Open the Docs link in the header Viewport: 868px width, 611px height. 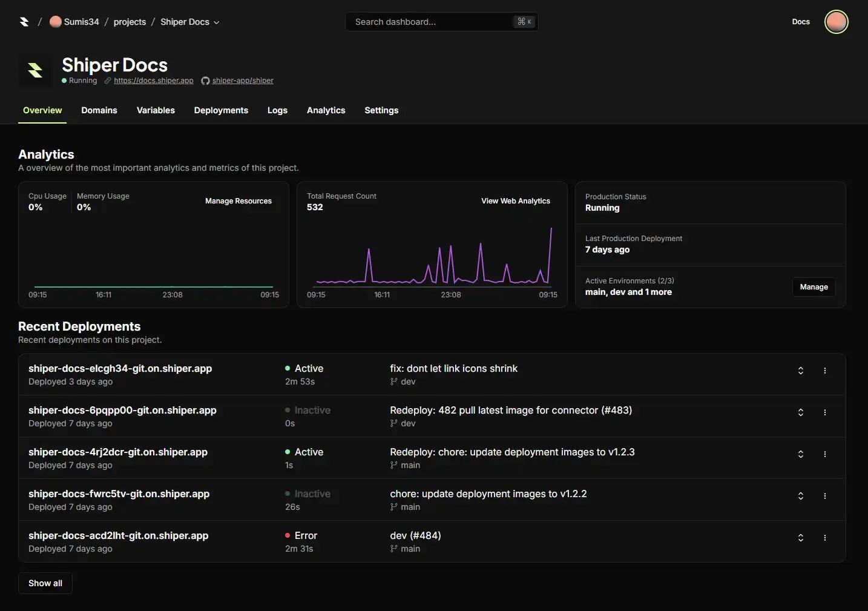(801, 22)
